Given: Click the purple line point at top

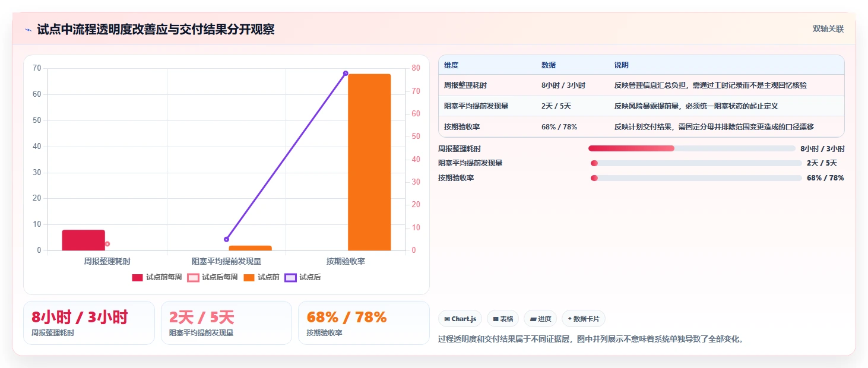Looking at the screenshot, I should pos(346,73).
